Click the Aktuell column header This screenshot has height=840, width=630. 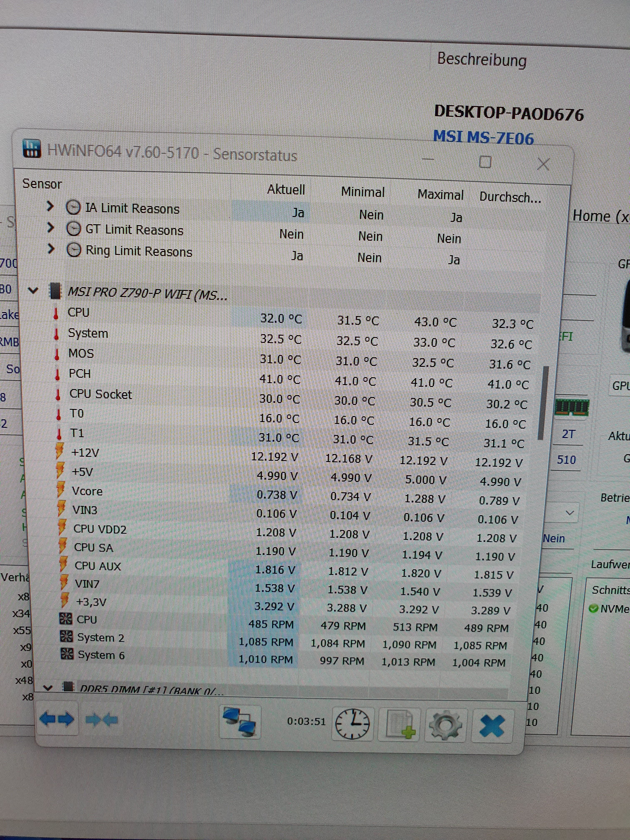[x=286, y=190]
